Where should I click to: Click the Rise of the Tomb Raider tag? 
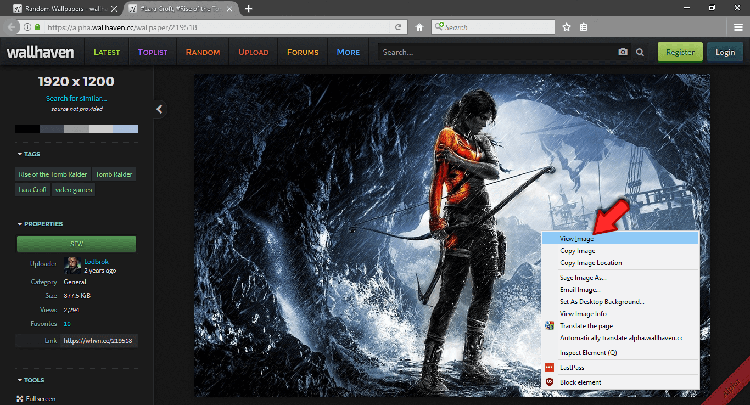pos(53,175)
